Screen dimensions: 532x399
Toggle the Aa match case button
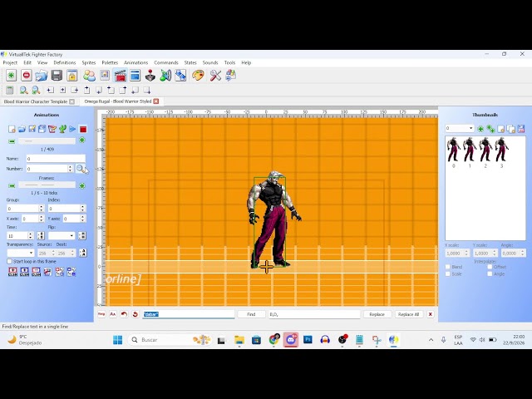[113, 314]
